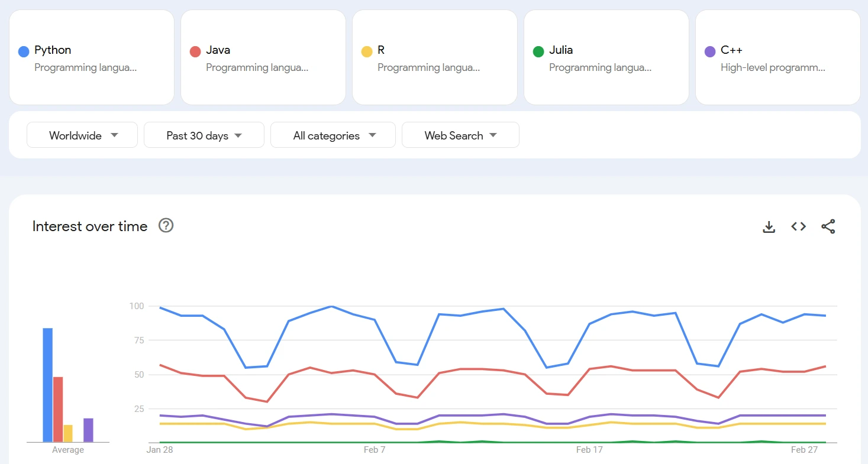Open the Past 30 days dropdown
Screen dimensions: 868x464
point(204,135)
